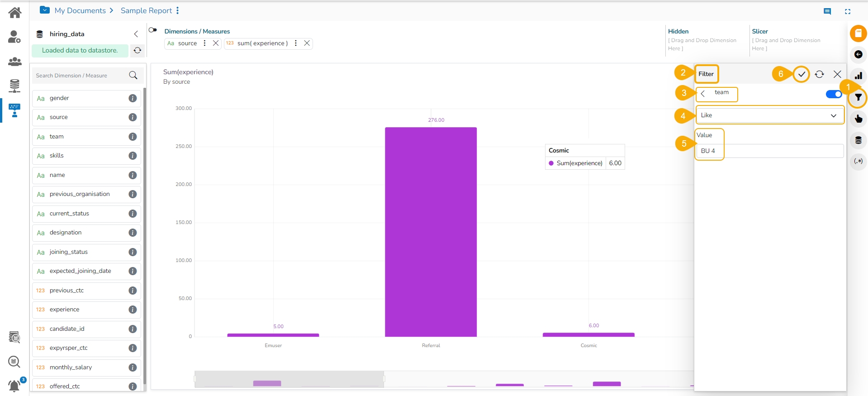Collapse the hiring_data panel with chevron
The image size is (868, 396).
[x=136, y=34]
